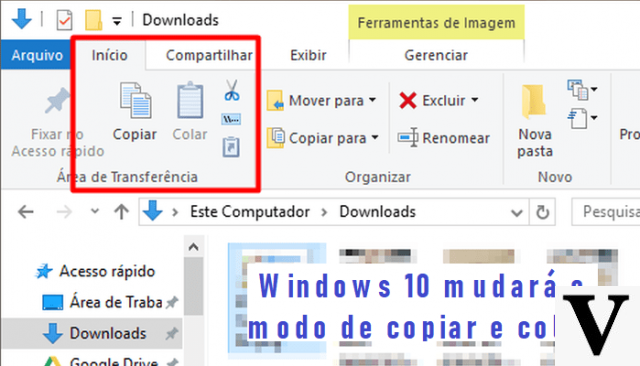Go forward with the right arrow

coord(64,212)
